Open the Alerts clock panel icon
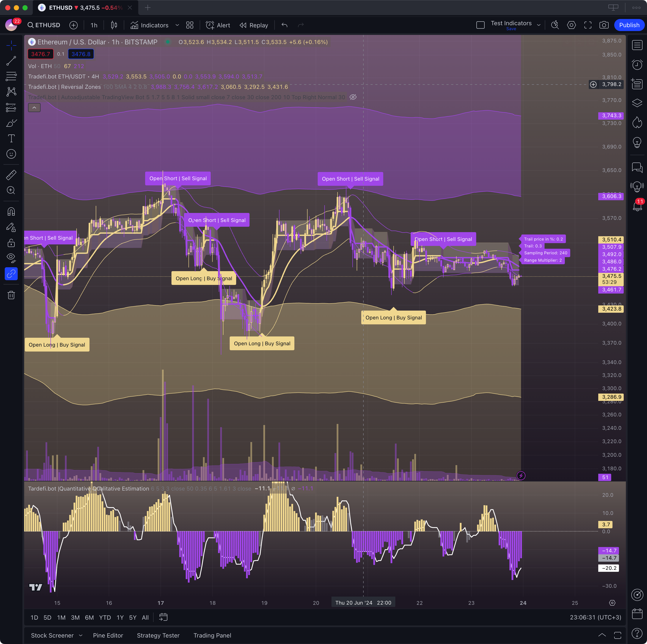Image resolution: width=647 pixels, height=644 pixels. (637, 65)
